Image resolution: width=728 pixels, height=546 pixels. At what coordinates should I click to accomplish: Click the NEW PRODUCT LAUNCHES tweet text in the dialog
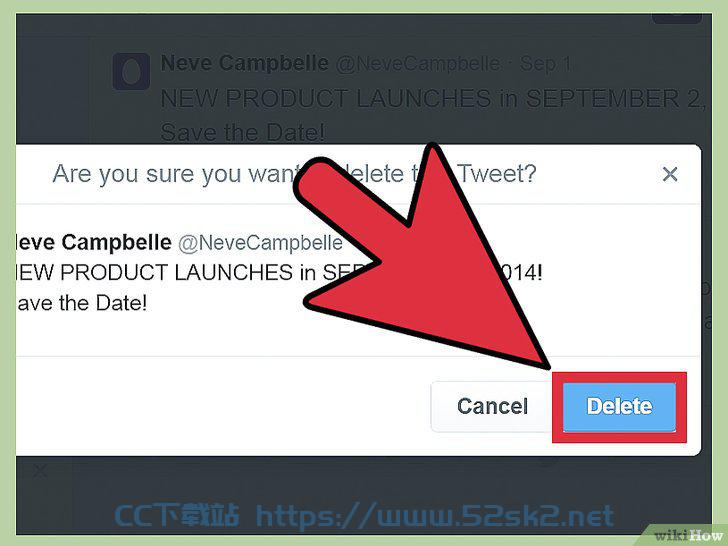point(279,273)
